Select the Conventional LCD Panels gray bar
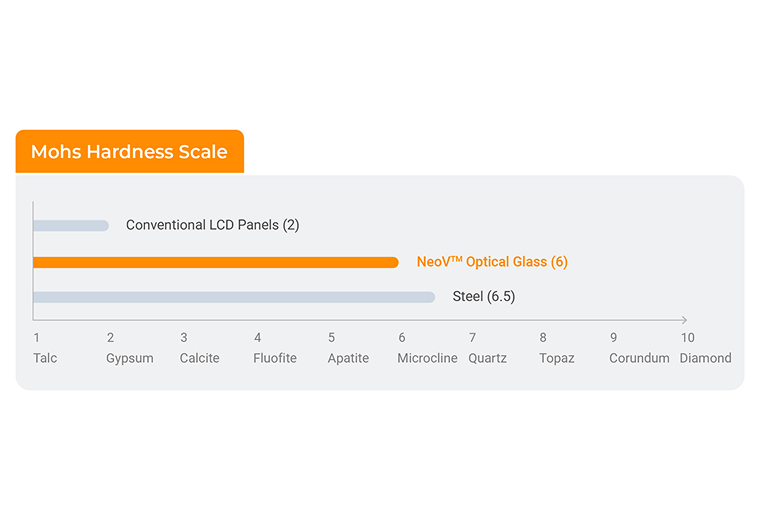 (x=70, y=226)
